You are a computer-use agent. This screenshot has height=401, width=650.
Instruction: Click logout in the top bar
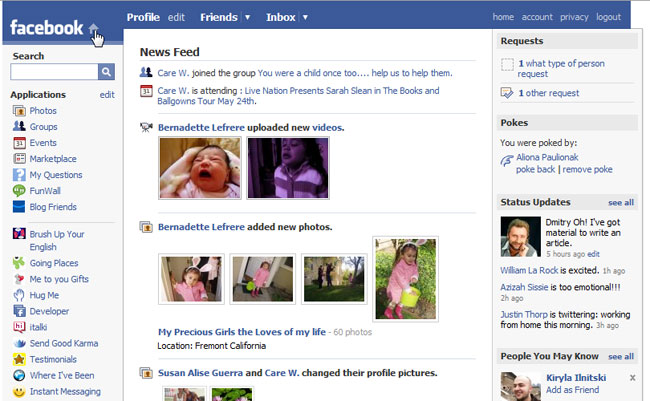609,17
